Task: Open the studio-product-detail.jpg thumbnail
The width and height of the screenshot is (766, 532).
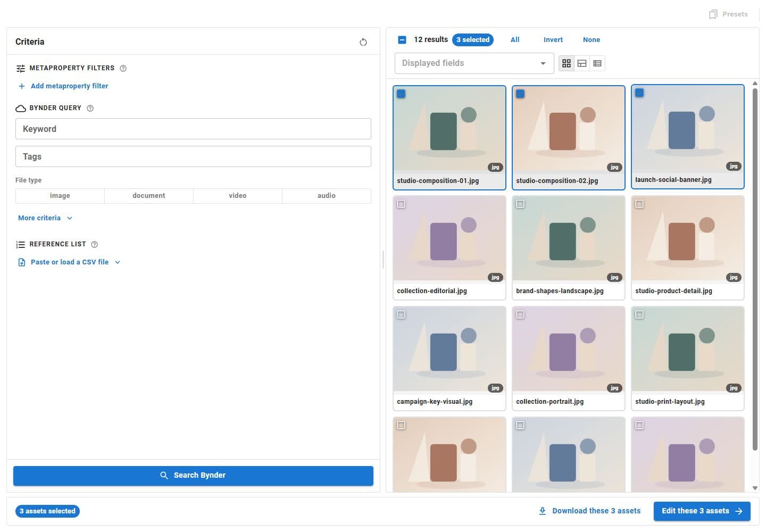Action: coord(687,238)
